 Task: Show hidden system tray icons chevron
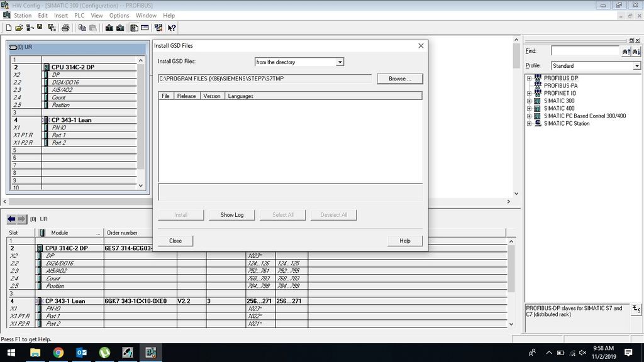point(549,353)
